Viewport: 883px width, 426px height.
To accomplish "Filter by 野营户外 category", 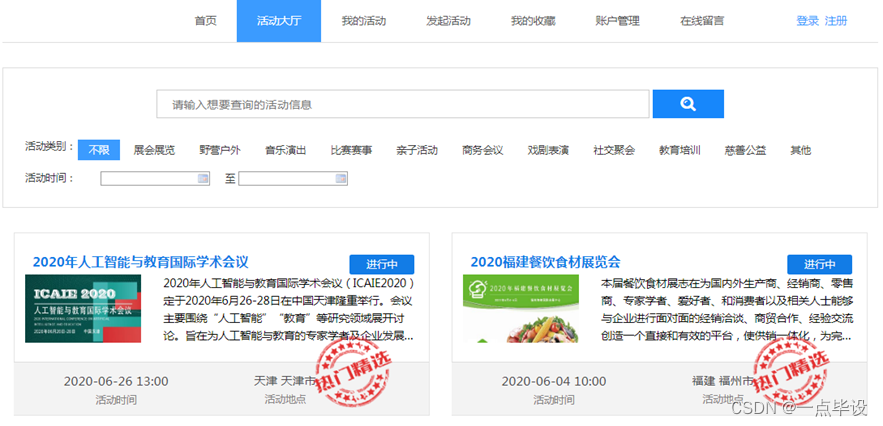I will pos(220,150).
